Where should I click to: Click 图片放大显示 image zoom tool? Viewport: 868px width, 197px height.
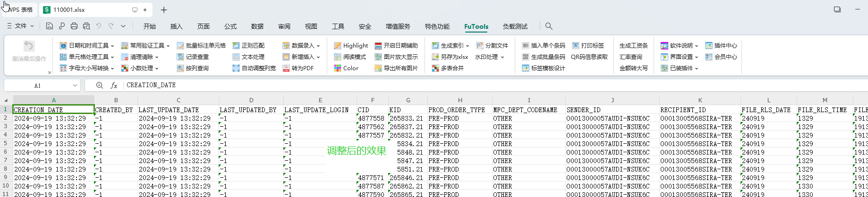(396, 57)
